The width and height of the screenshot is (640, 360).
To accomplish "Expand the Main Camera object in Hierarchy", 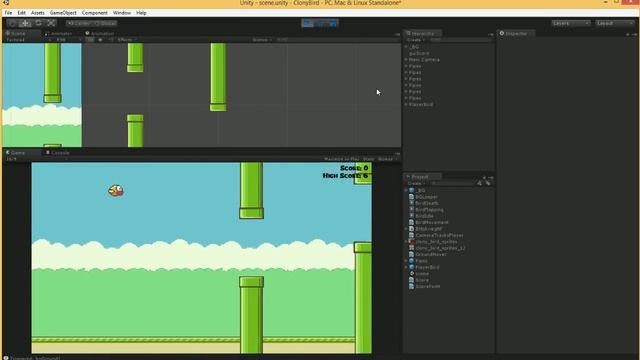I will coord(407,60).
